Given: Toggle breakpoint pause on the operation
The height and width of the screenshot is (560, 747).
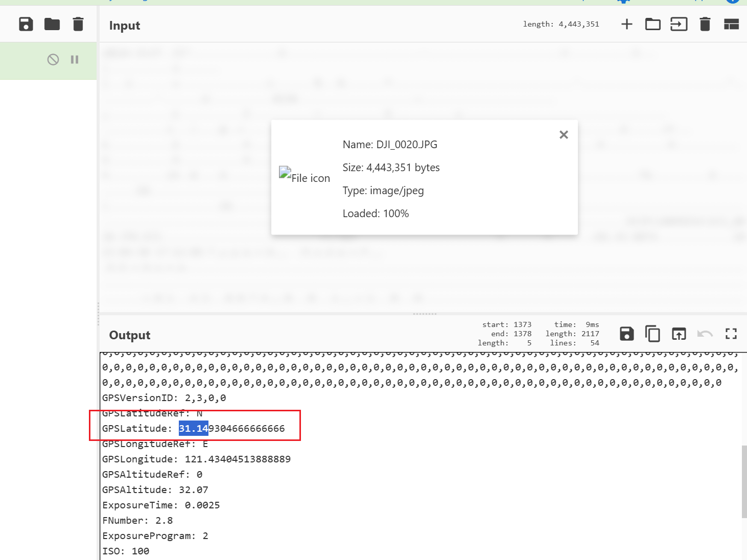Looking at the screenshot, I should (75, 60).
